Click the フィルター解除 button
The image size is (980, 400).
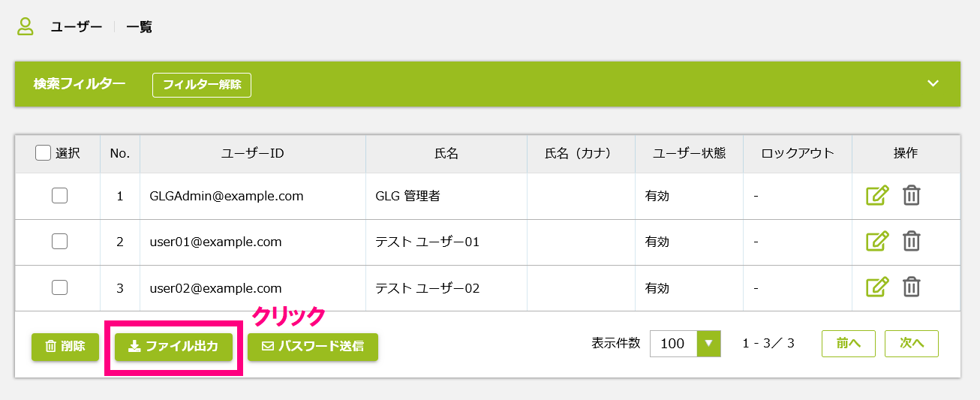[202, 85]
